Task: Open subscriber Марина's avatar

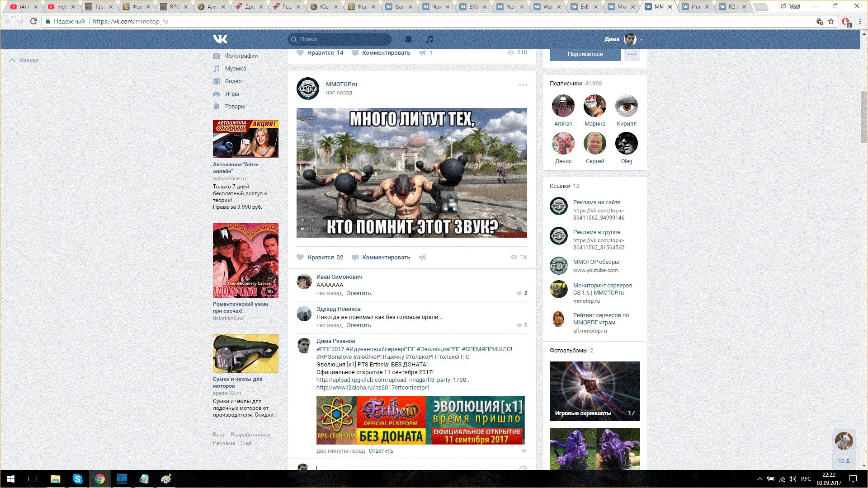Action: [595, 106]
